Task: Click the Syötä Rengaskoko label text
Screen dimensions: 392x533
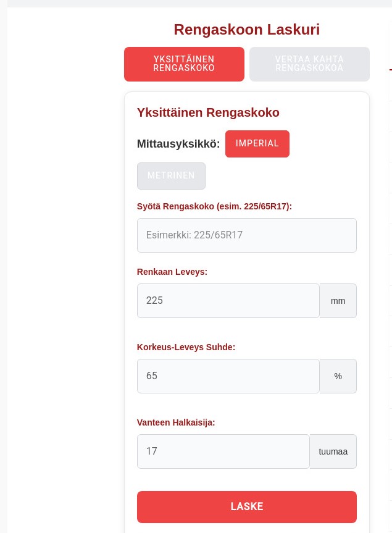Action: [x=214, y=206]
